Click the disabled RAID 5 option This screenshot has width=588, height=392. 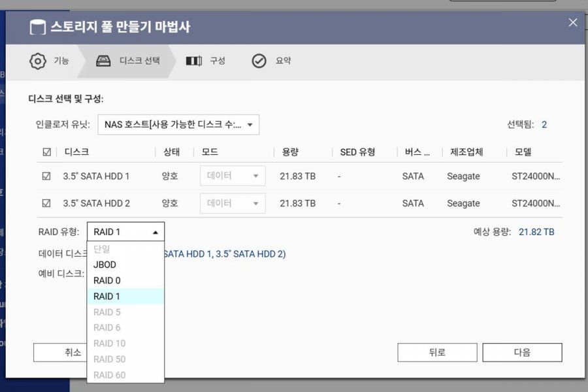coord(125,312)
